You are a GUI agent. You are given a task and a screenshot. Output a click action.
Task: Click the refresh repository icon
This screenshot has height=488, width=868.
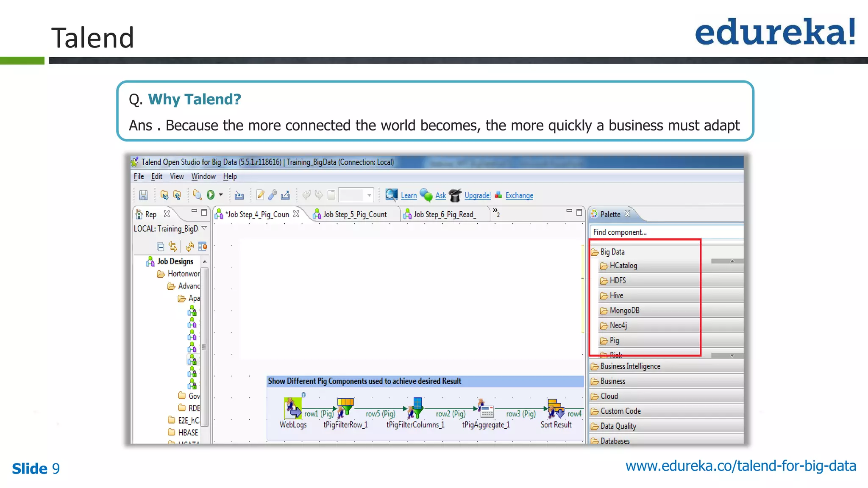190,246
